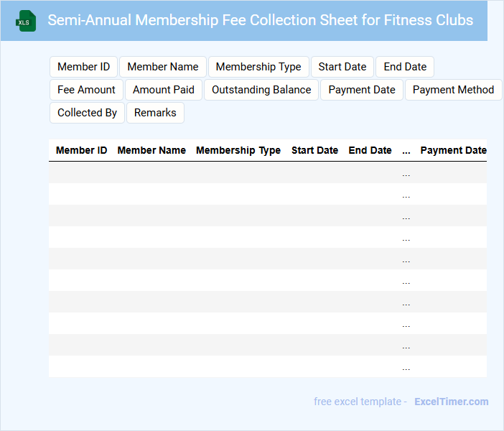The image size is (504, 431).
Task: Click the Amount Paid tag
Action: 164,90
